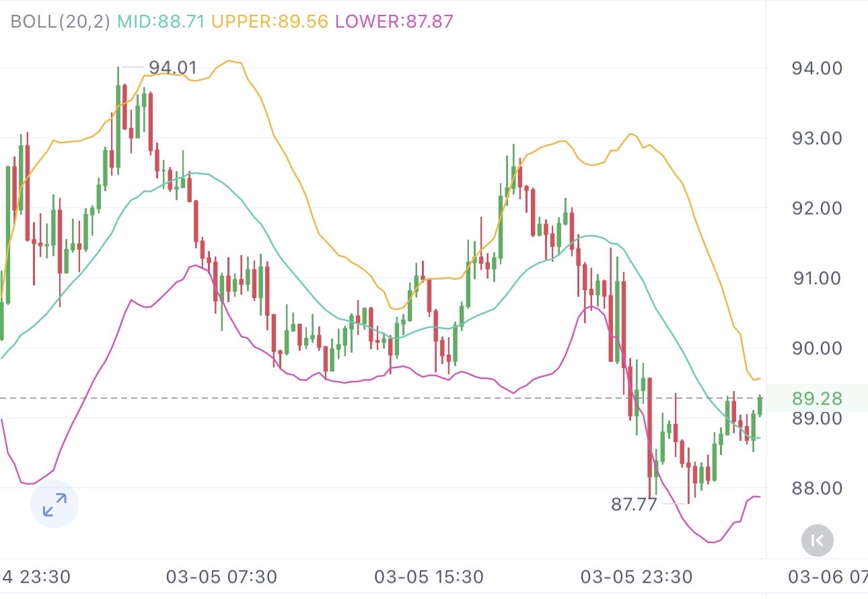This screenshot has width=868, height=599.
Task: Tap the fullscreen expand arrows icon
Action: pos(55,504)
